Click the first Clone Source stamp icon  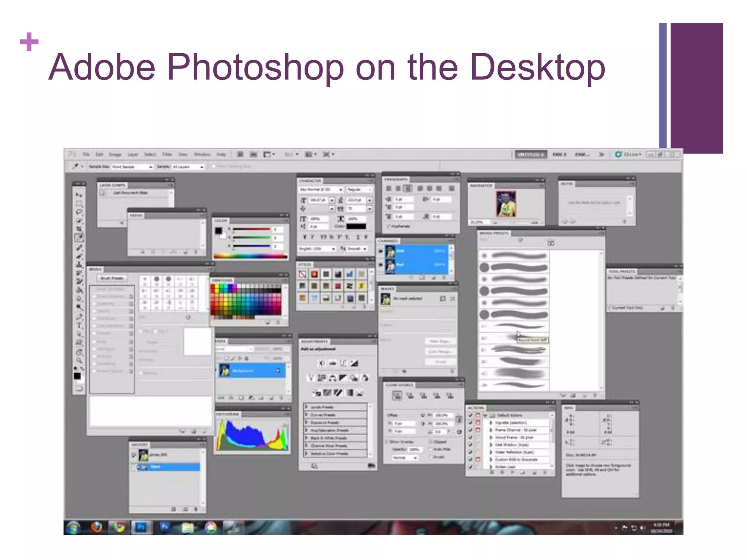[397, 396]
